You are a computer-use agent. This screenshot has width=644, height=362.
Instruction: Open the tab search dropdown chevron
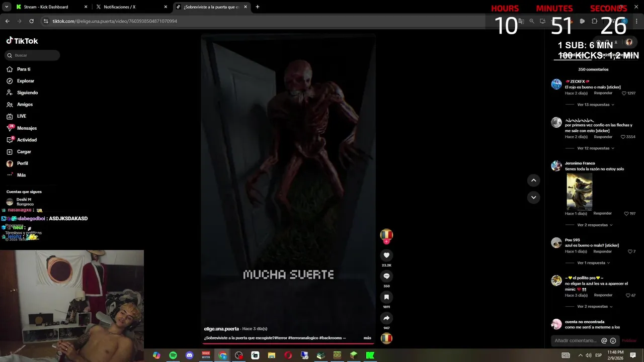[7, 7]
